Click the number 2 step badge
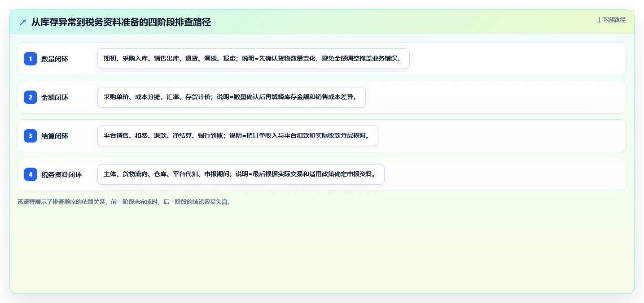The height and width of the screenshot is (303, 644). pyautogui.click(x=31, y=97)
